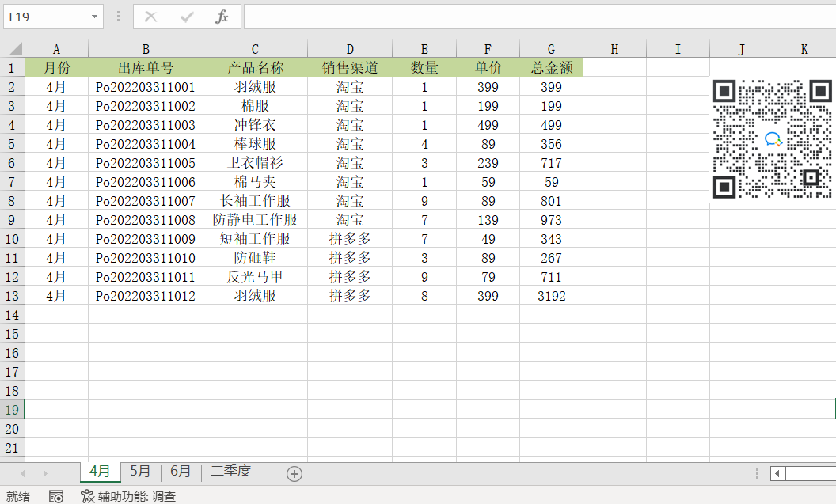Select column I header

(678, 49)
